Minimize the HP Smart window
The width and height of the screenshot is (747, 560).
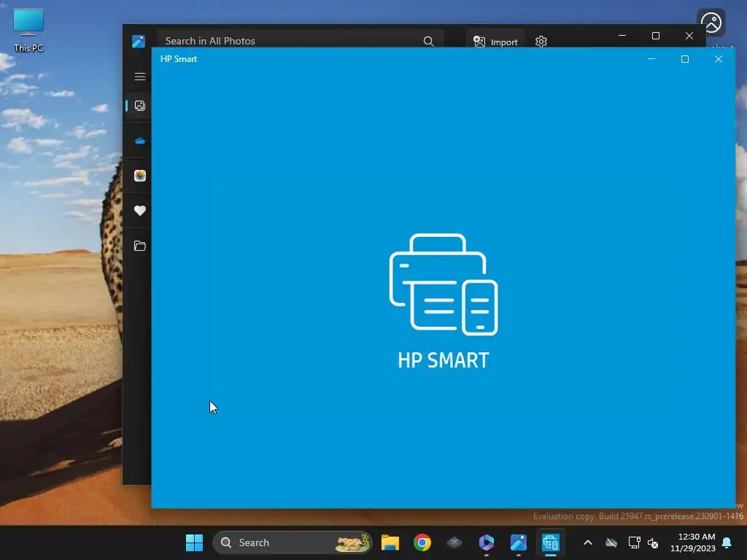pyautogui.click(x=651, y=59)
